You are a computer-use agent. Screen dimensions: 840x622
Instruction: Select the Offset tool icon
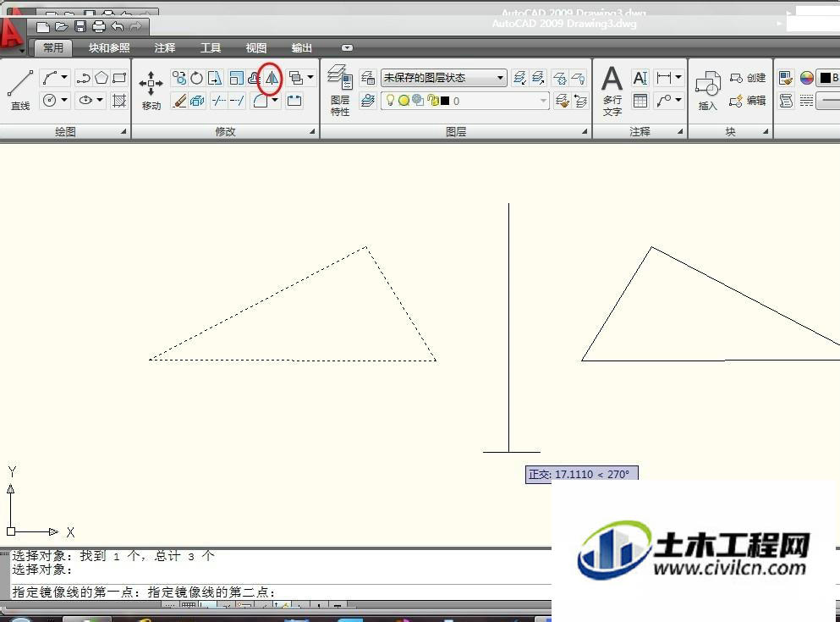254,78
